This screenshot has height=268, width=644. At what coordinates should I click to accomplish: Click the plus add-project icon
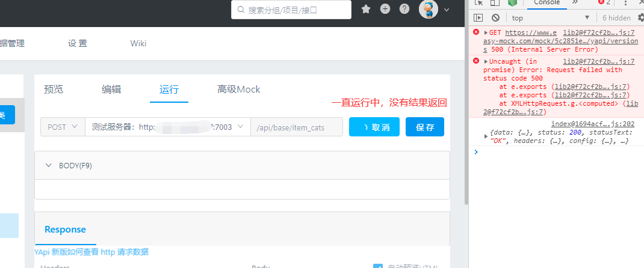tap(385, 9)
